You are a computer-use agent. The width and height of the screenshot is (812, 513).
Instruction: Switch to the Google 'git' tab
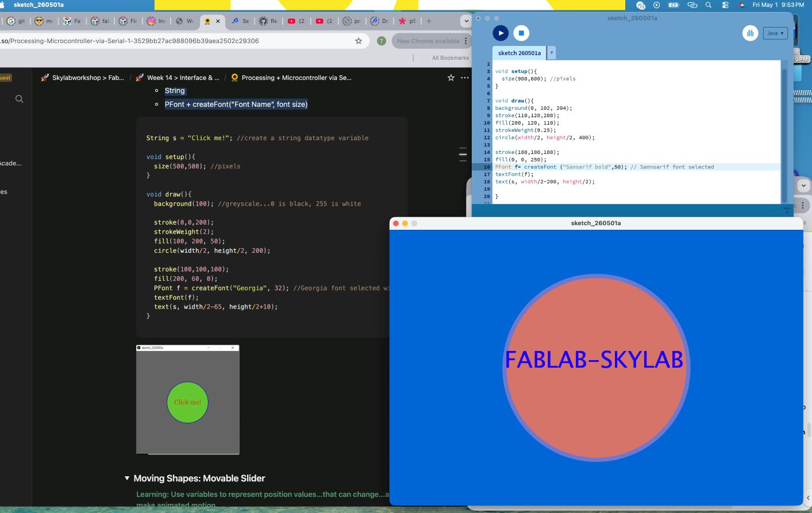[16, 21]
